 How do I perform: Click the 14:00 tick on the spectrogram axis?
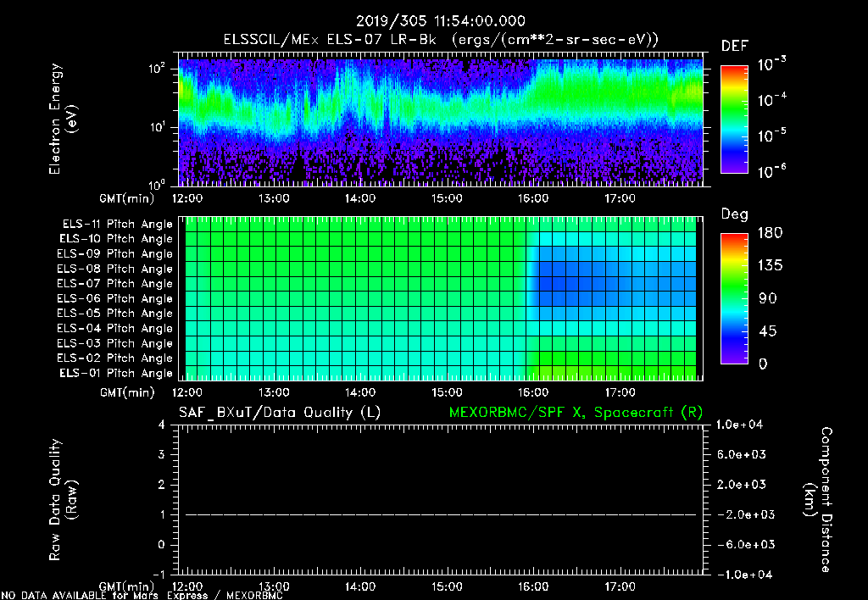[x=360, y=198]
